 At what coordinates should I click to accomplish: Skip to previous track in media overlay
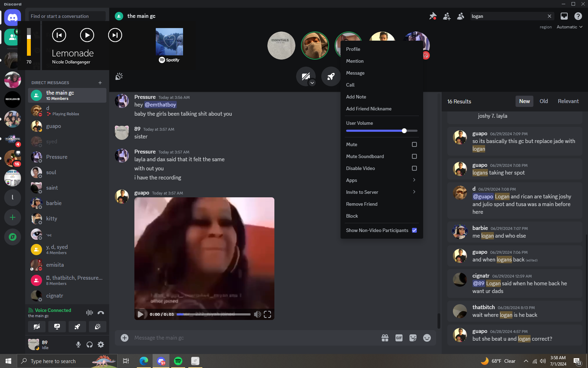click(x=59, y=35)
